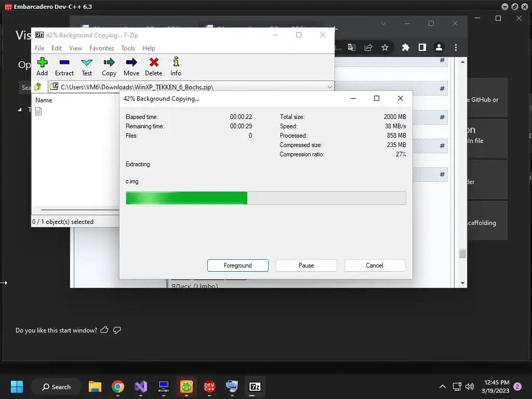Viewport: 532px width, 399px height.
Task: Click the Name column header in 7-Zip
Action: pos(44,100)
